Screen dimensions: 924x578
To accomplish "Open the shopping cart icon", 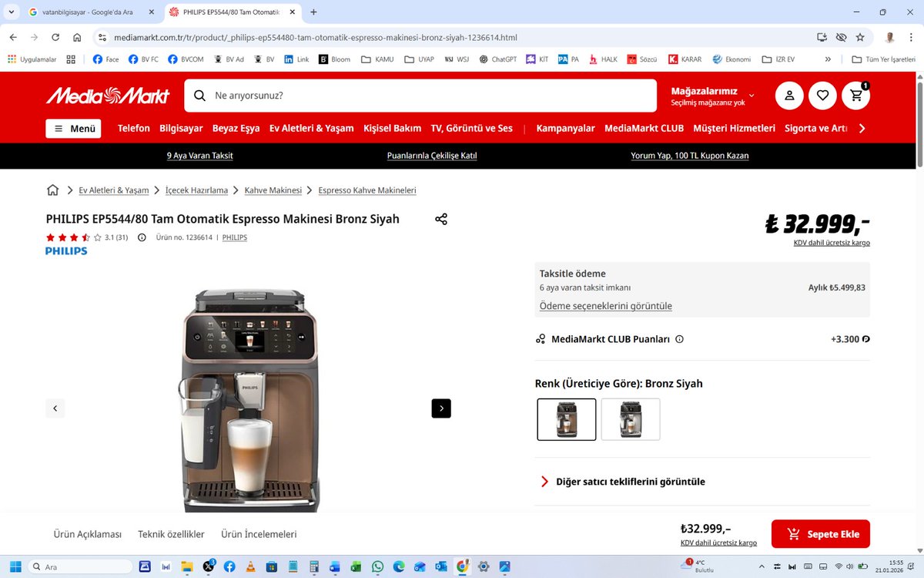I will pos(856,96).
